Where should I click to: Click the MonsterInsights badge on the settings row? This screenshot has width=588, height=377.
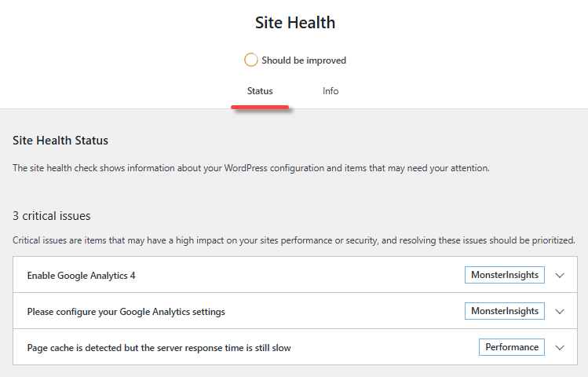pos(504,312)
